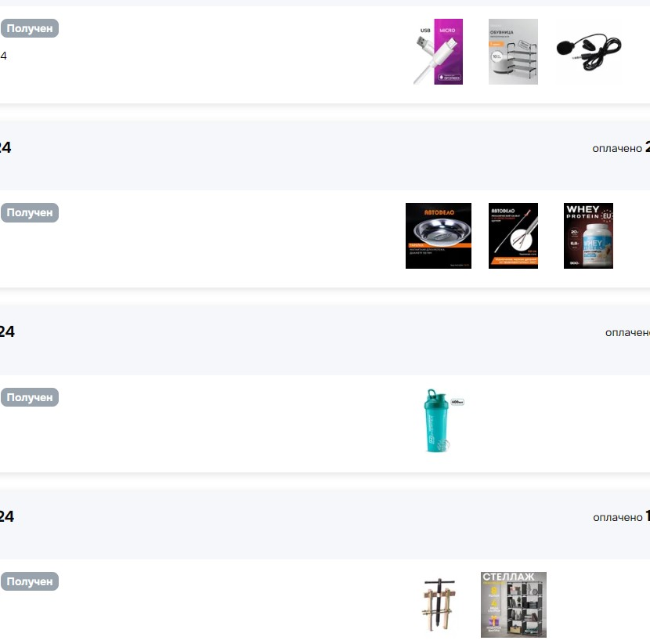Click the Получен badge beside the Стеллаж
The width and height of the screenshot is (650, 644).
pyautogui.click(x=30, y=581)
